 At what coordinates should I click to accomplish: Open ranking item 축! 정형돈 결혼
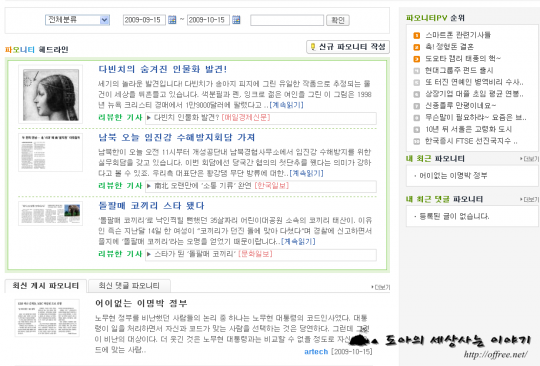tap(449, 47)
